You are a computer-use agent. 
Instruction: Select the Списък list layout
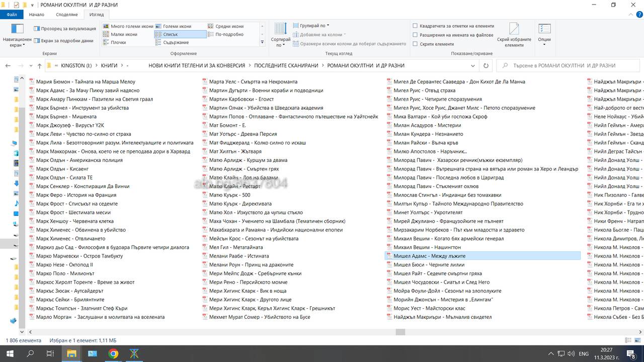pyautogui.click(x=180, y=34)
